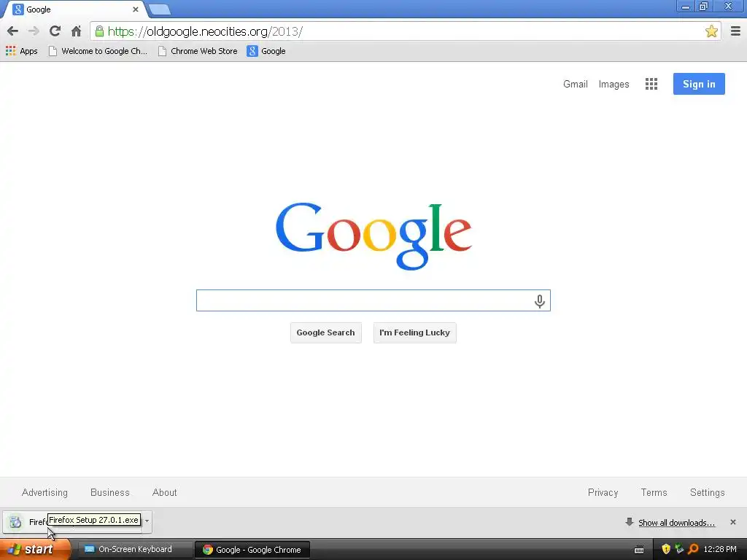Screen dimensions: 747x560
Task: Open the Chrome Web Store bookmark
Action: click(x=198, y=51)
